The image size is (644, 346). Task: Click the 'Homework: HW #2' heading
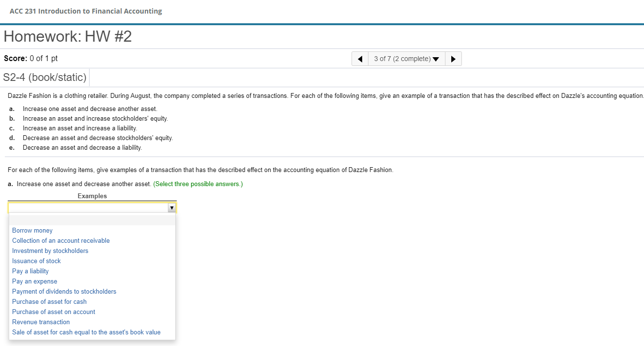[x=68, y=37]
